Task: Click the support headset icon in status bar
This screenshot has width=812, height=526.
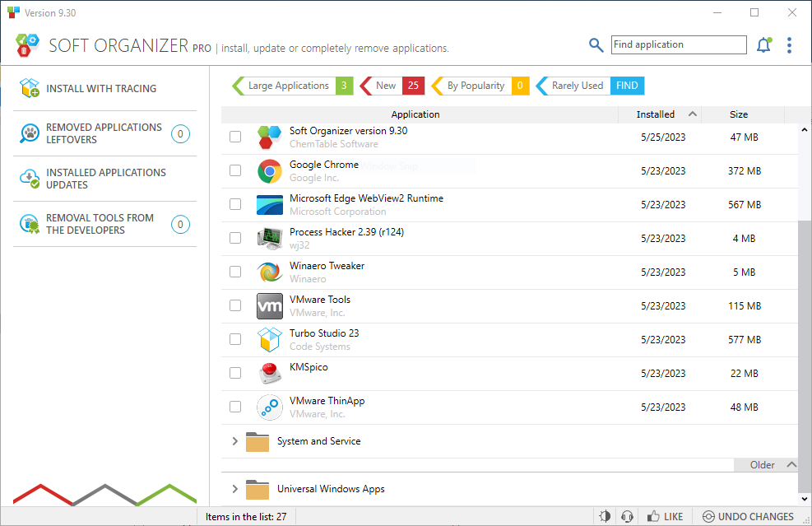Action: coord(627,517)
